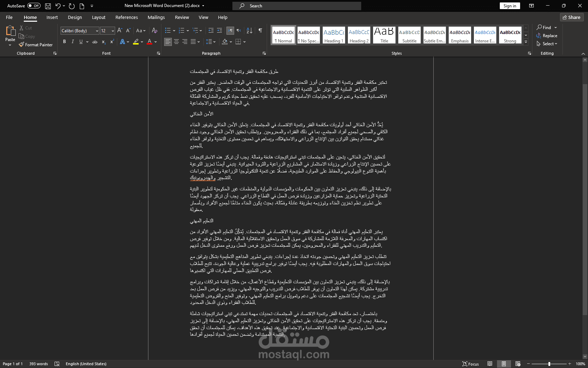Toggle superscript formatting
The width and height of the screenshot is (588, 368).
point(112,42)
